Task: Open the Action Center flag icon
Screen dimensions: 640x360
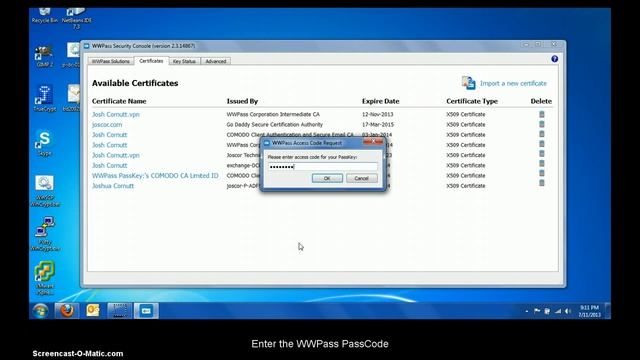Action: point(537,311)
